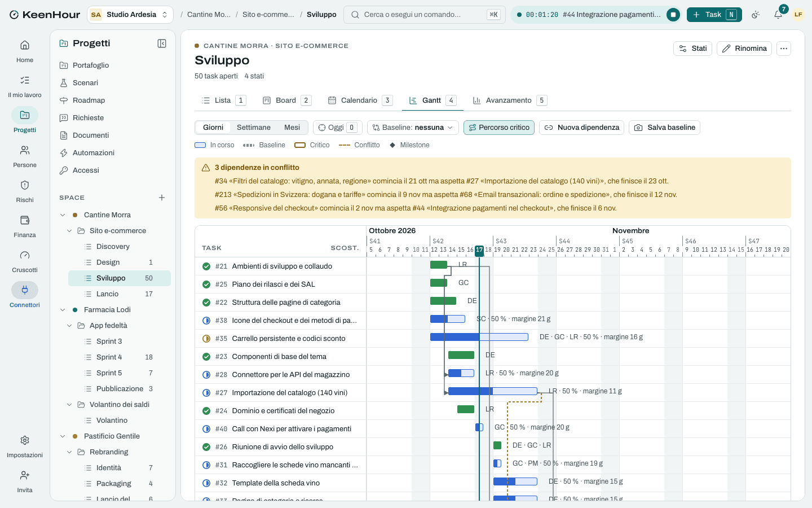Click the Invita person icon
812x508 pixels.
coord(25,481)
